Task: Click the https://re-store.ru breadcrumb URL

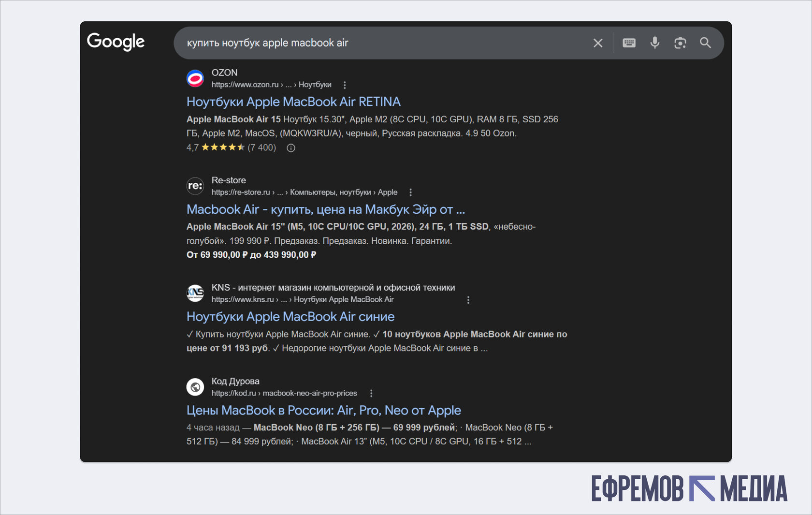Action: tap(304, 192)
